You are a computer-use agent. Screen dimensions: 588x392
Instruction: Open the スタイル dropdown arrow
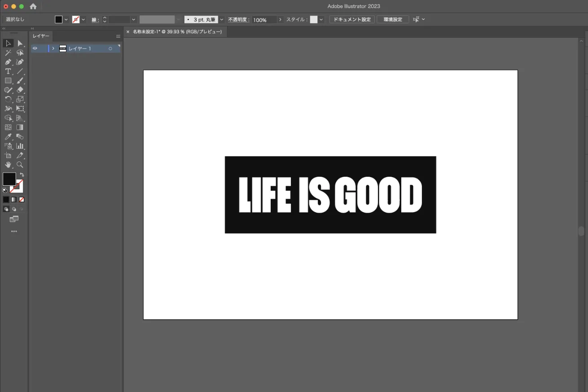[x=321, y=20]
